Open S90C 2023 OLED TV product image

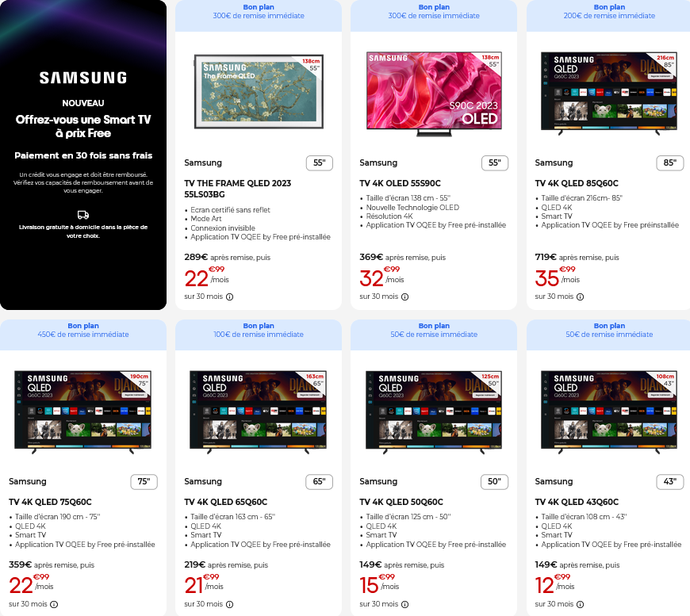click(x=434, y=94)
